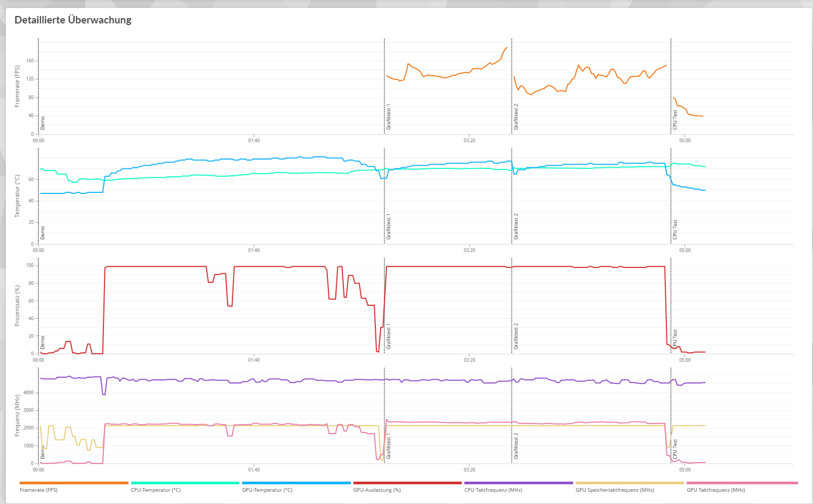Click the 05:00 label under the Frequenz chart
813x504 pixels.
pos(685,470)
